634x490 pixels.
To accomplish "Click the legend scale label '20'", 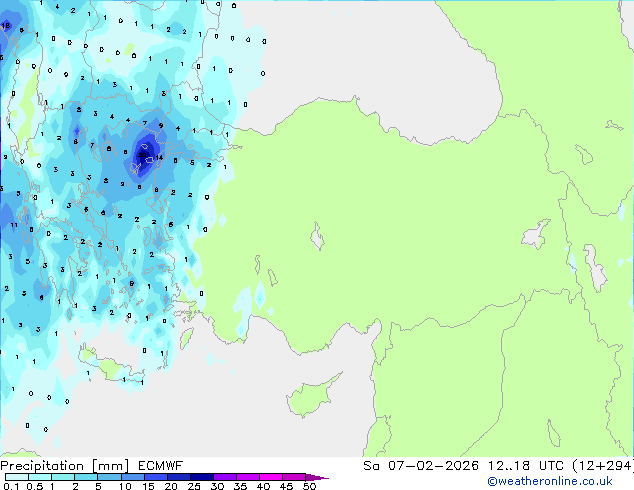I will click(171, 486).
